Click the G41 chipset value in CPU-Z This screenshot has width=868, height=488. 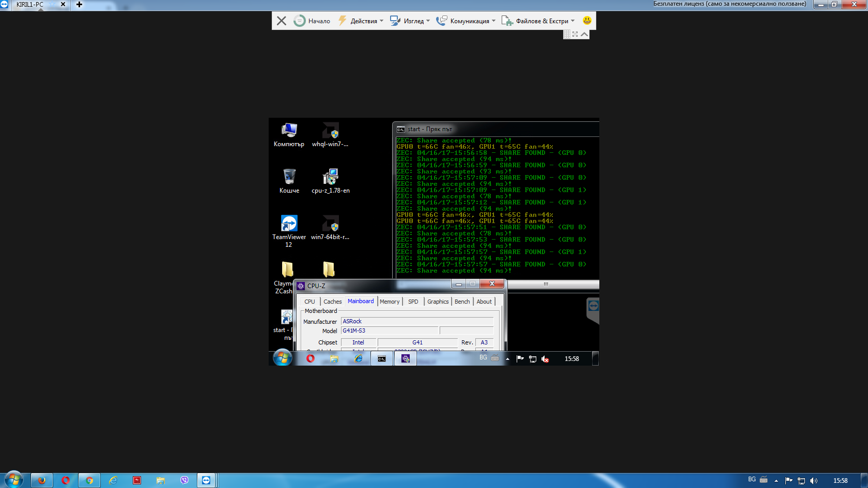417,342
